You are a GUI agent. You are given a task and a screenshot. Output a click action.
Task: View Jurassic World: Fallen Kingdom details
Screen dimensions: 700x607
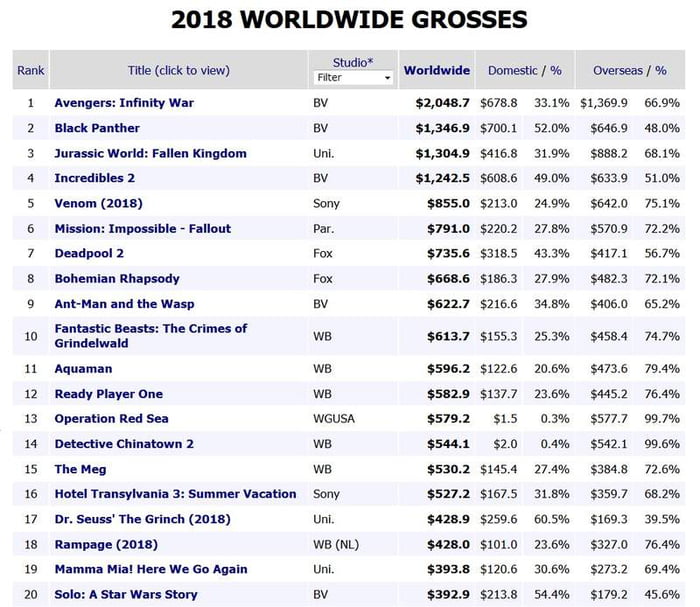150,153
